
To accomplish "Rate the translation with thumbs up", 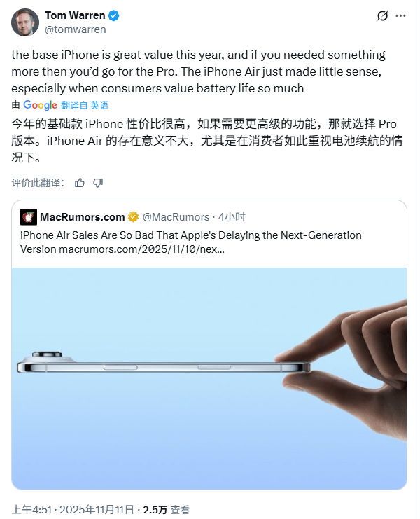I will [79, 183].
